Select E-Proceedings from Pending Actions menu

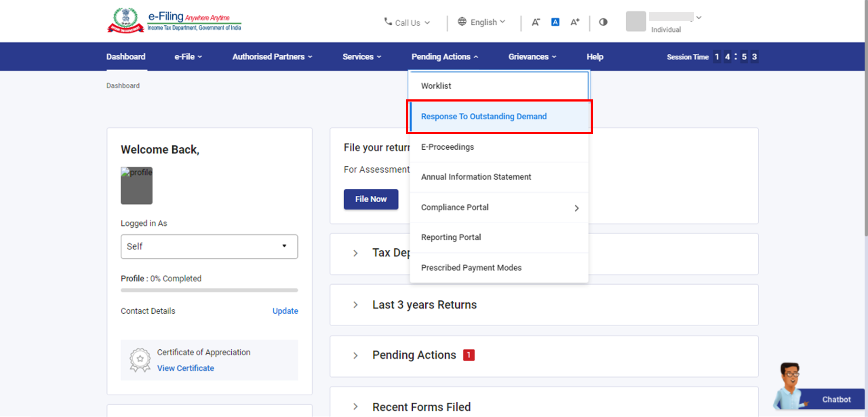point(447,147)
